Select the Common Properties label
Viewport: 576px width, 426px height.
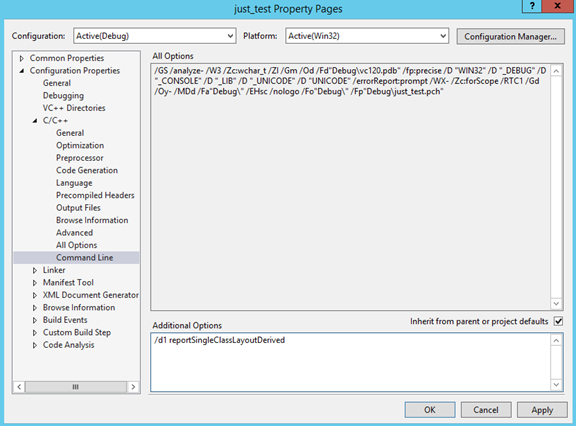pyautogui.click(x=66, y=58)
